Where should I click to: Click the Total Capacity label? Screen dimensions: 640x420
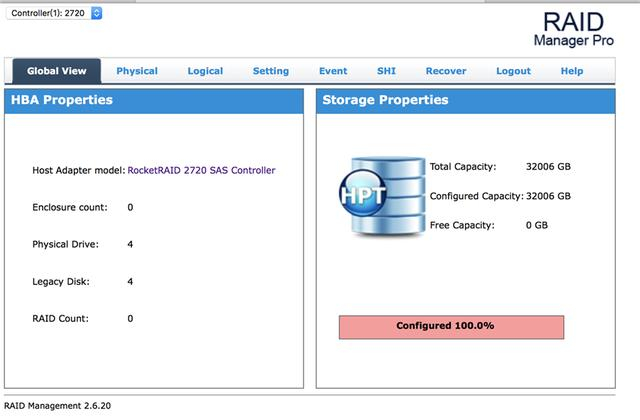coord(463,167)
